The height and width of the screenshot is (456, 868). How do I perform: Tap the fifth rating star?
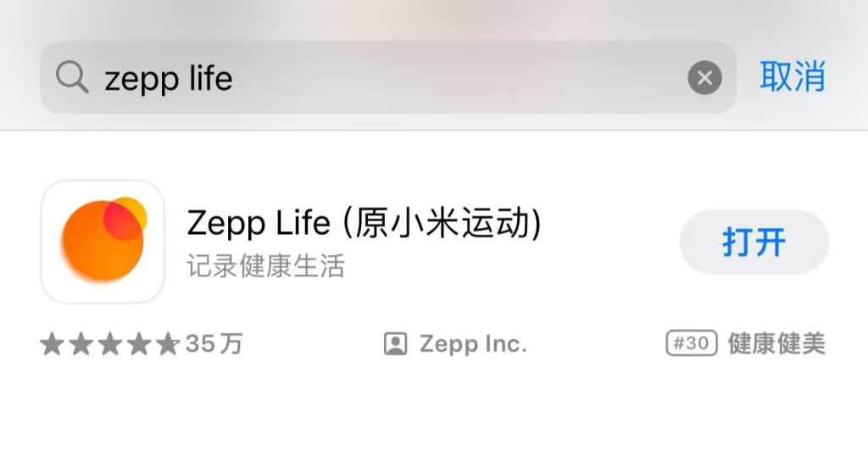coord(167,344)
